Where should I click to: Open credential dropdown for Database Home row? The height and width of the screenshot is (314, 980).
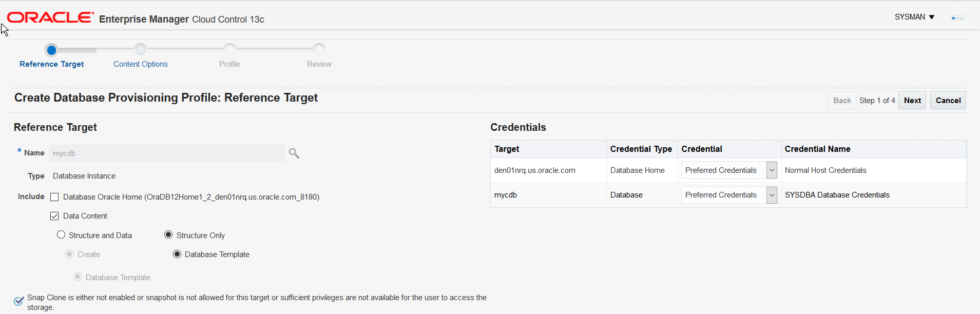click(772, 170)
